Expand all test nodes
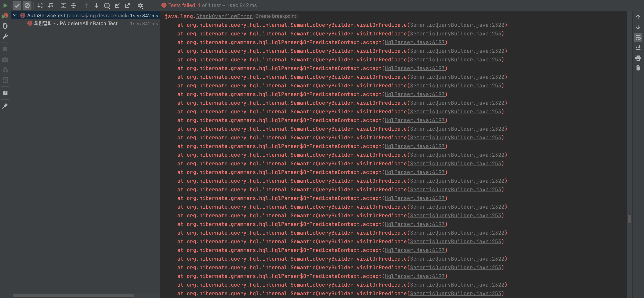The height and width of the screenshot is (298, 644). (x=63, y=5)
